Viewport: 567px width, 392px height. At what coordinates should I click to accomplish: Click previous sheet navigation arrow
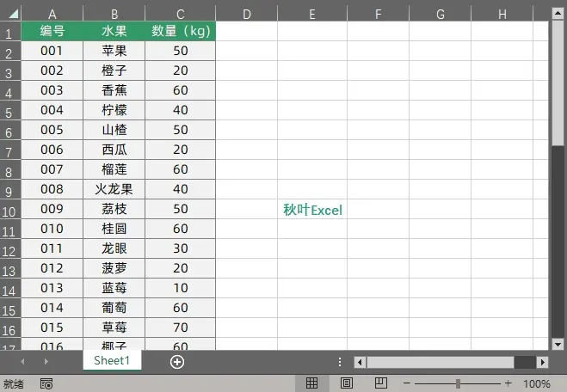(22, 361)
